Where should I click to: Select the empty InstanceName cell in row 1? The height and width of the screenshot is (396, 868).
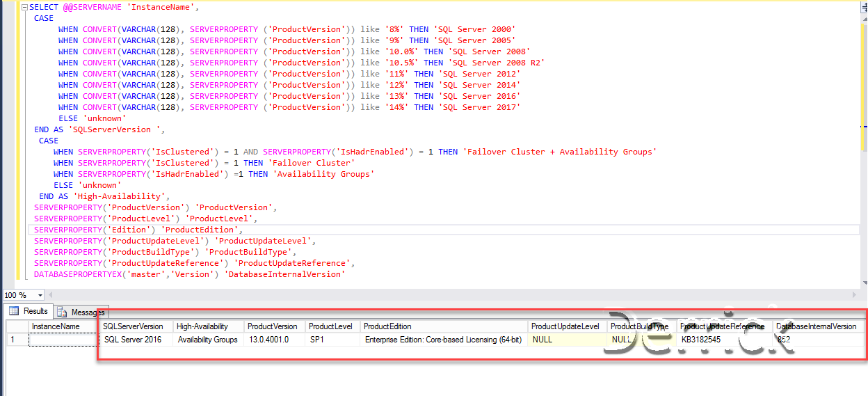point(63,340)
